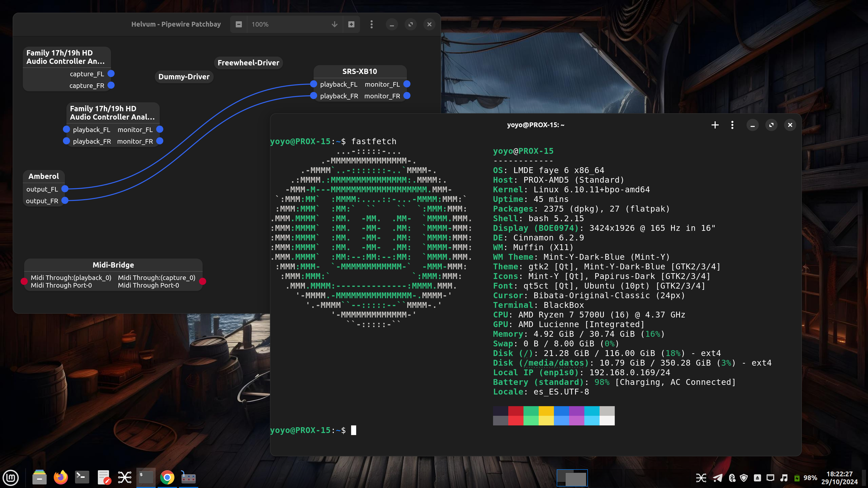868x488 pixels.
Task: Add a new terminal tab with plus icon
Action: pyautogui.click(x=715, y=125)
